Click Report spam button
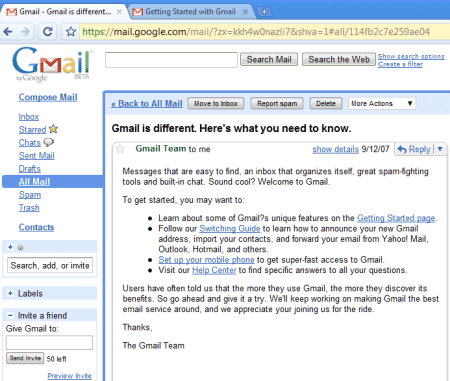The image size is (450, 381). coord(277,103)
